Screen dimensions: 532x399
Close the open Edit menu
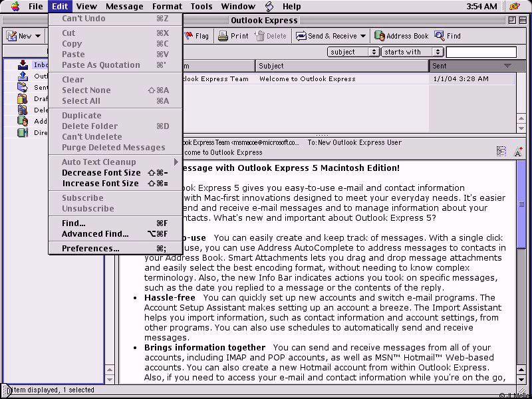(60, 6)
